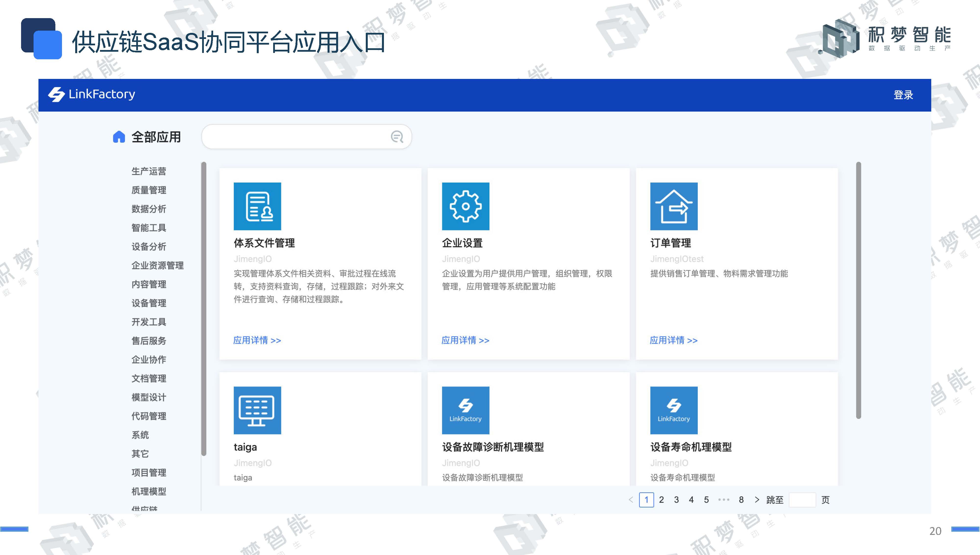Click the 登录 login button
The width and height of the screenshot is (980, 555).
(903, 95)
